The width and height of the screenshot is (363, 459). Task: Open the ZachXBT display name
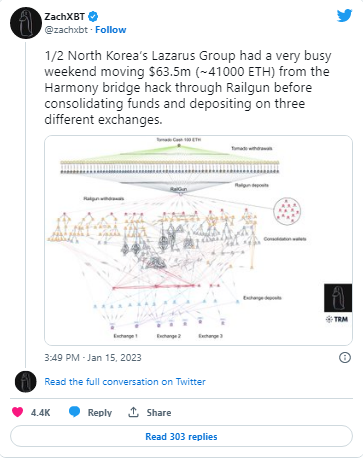[x=65, y=16]
